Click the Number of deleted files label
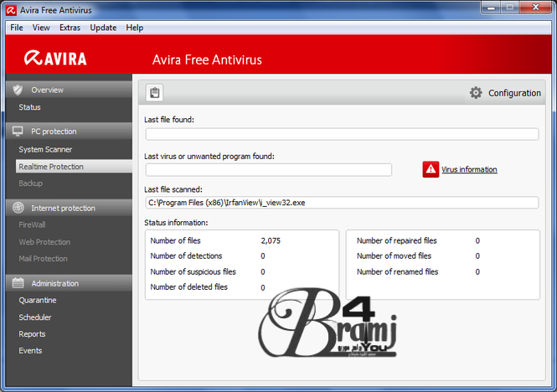Viewport: 557px width, 392px height. pyautogui.click(x=189, y=287)
